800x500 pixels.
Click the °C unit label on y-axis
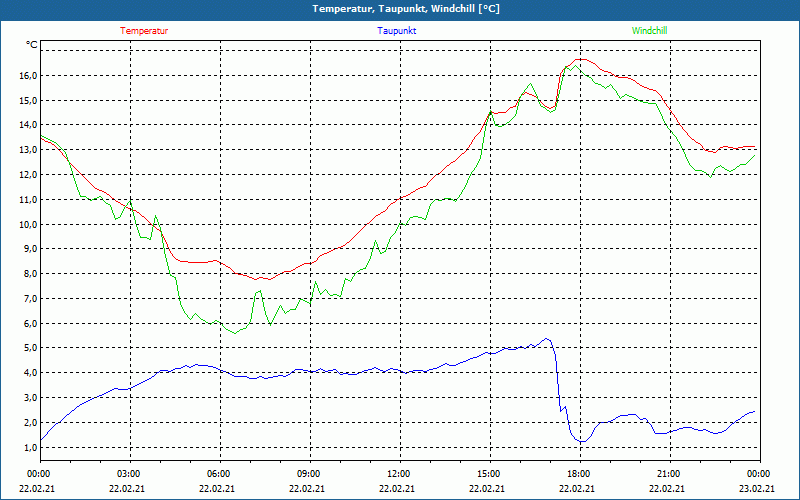point(32,45)
